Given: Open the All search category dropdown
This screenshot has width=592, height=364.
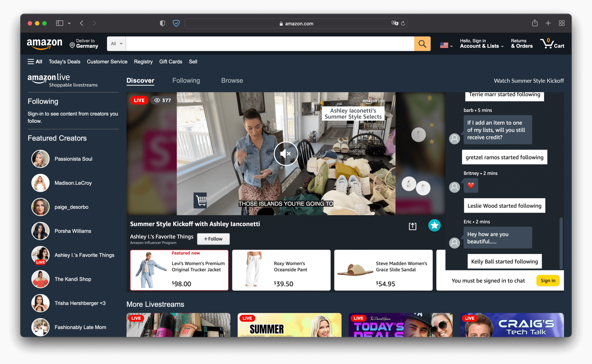Looking at the screenshot, I should (x=117, y=44).
